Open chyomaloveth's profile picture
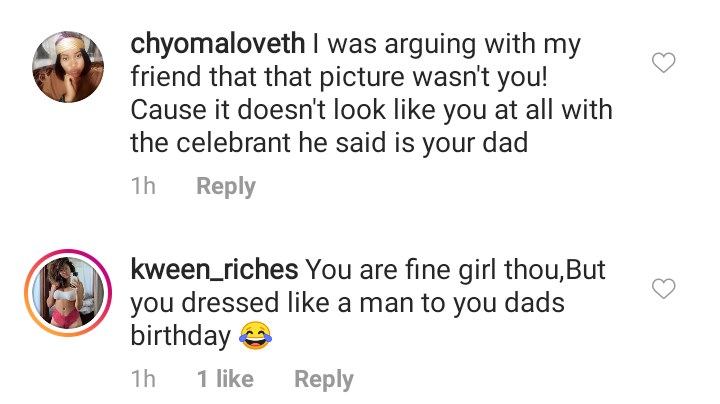 coord(69,66)
